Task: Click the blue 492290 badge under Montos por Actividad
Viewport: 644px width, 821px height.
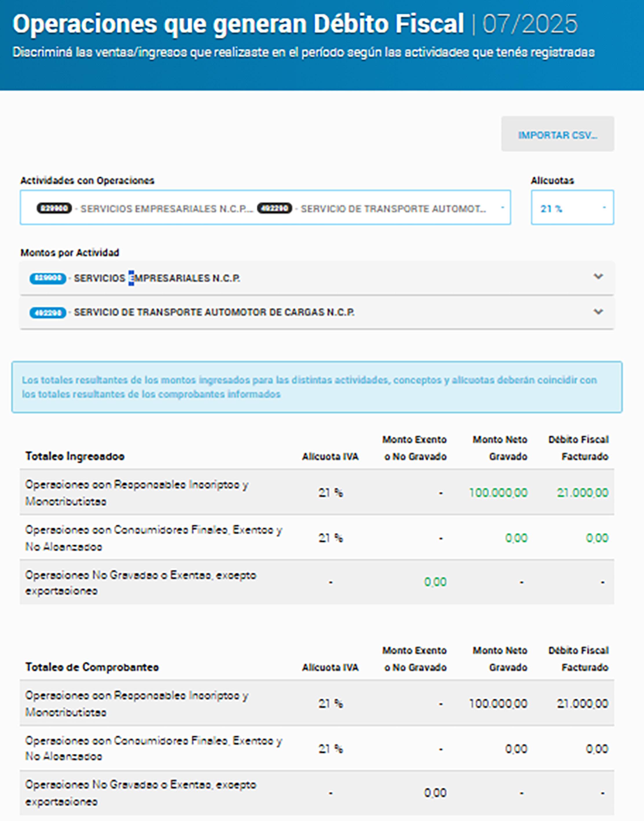Action: coord(48,312)
